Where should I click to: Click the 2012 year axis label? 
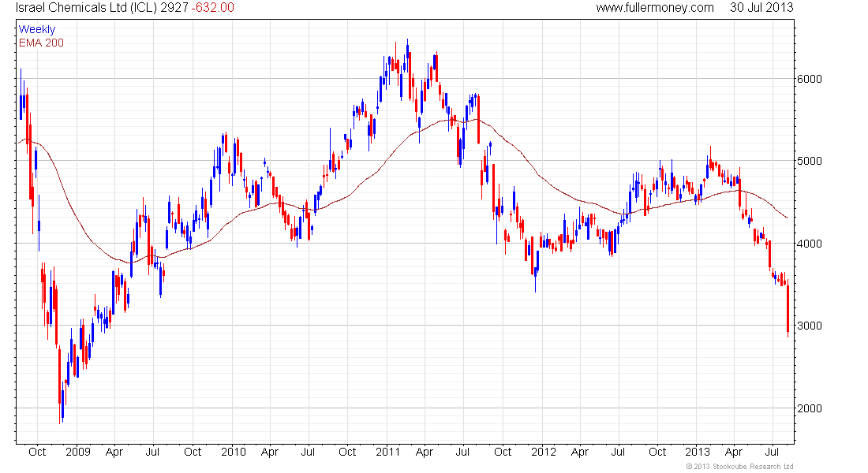click(543, 452)
